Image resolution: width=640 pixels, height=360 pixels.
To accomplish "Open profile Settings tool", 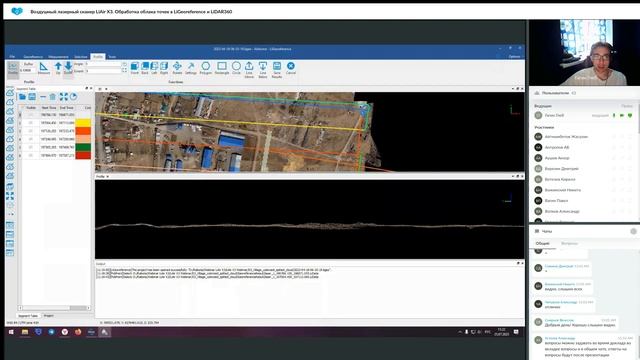I will (191, 68).
